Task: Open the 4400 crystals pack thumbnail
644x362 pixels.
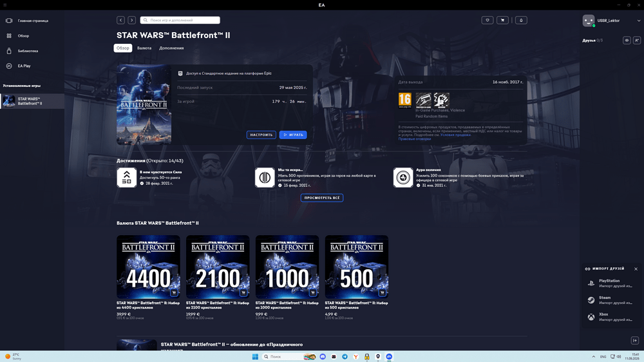Action: pos(148,267)
